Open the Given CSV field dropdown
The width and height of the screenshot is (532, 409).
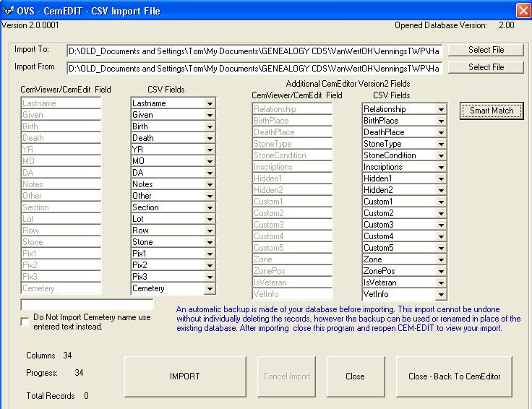tap(210, 115)
